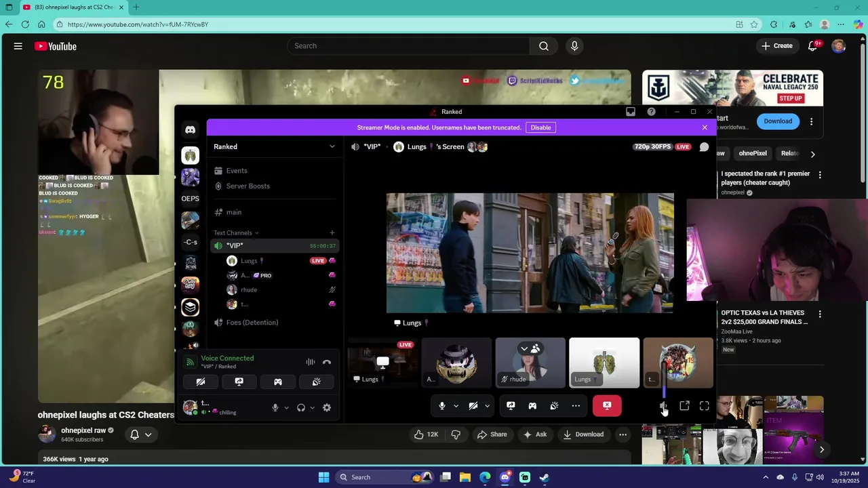Image resolution: width=868 pixels, height=488 pixels.
Task: Download the YouTube video
Action: 583,434
